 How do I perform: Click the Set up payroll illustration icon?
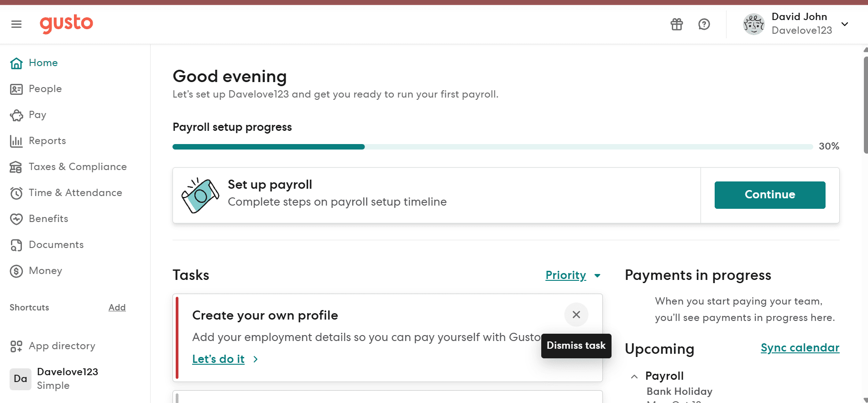pyautogui.click(x=200, y=196)
